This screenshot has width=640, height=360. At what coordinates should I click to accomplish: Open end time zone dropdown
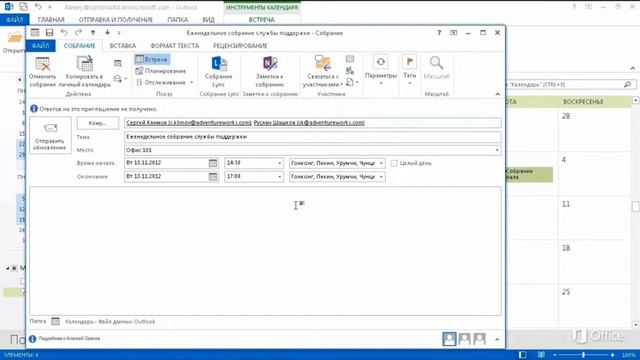pyautogui.click(x=381, y=177)
